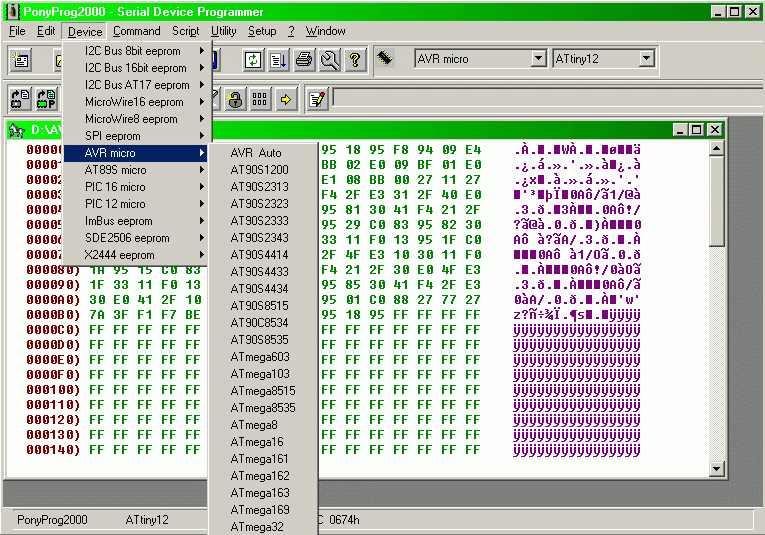This screenshot has width=765, height=535.
Task: Click the Reload files toolbar icon
Action: pyautogui.click(x=253, y=60)
